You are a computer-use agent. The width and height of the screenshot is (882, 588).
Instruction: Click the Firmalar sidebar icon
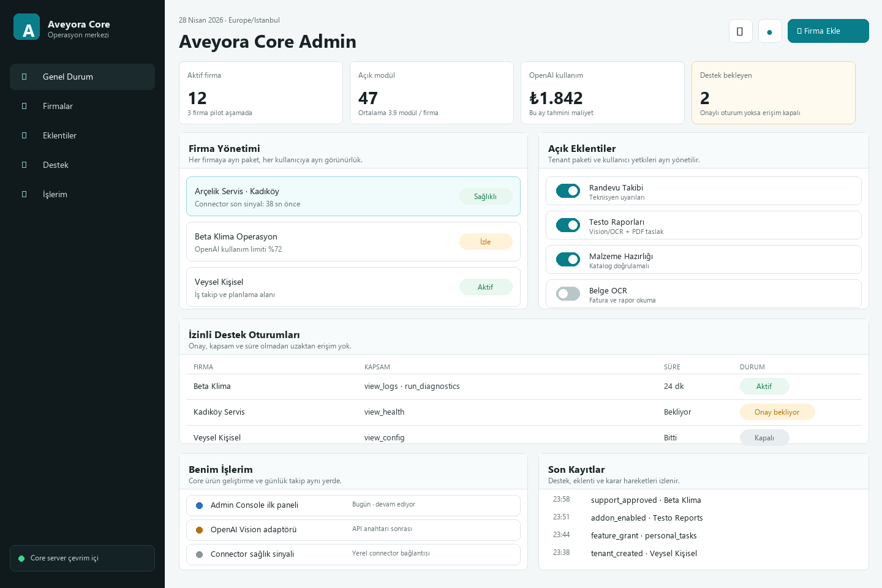[x=24, y=106]
